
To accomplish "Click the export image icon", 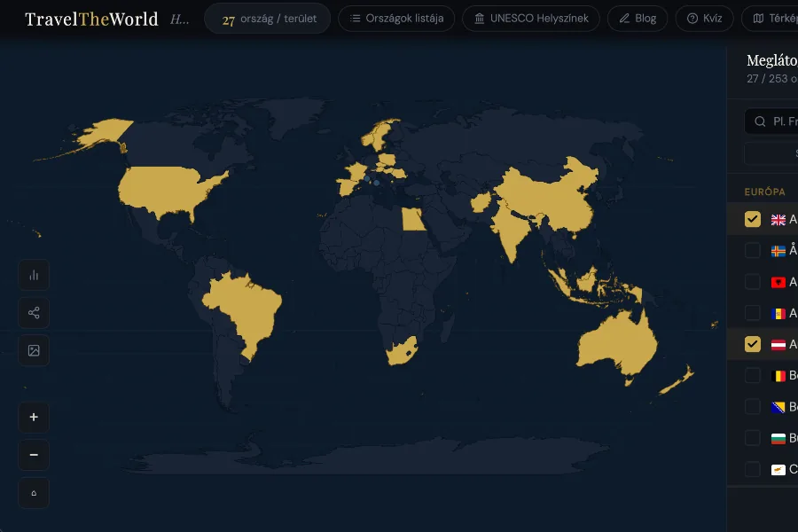I will tap(34, 350).
